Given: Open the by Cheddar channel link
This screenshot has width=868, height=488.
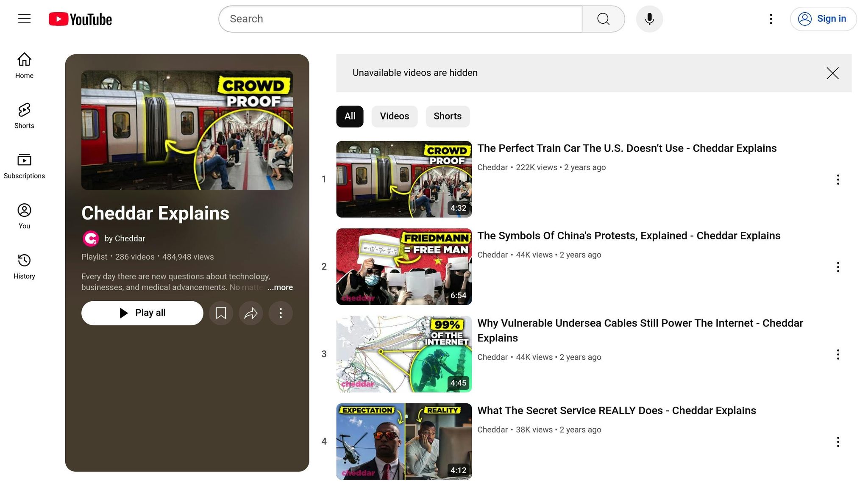Looking at the screenshot, I should (125, 238).
